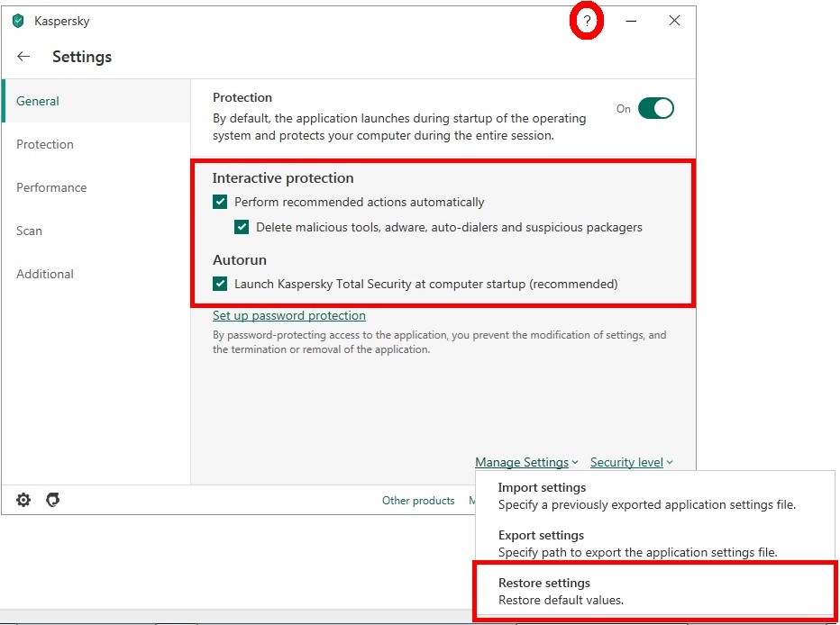Minimize the Kaspersky window
The height and width of the screenshot is (625, 840).
pyautogui.click(x=631, y=21)
